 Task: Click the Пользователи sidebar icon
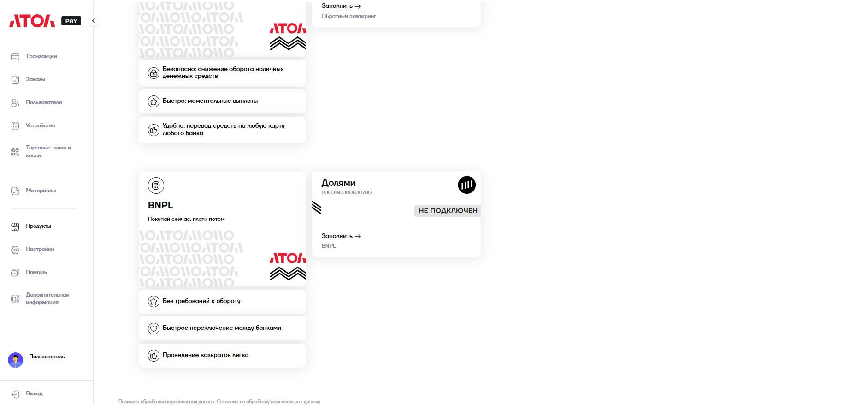coord(15,103)
